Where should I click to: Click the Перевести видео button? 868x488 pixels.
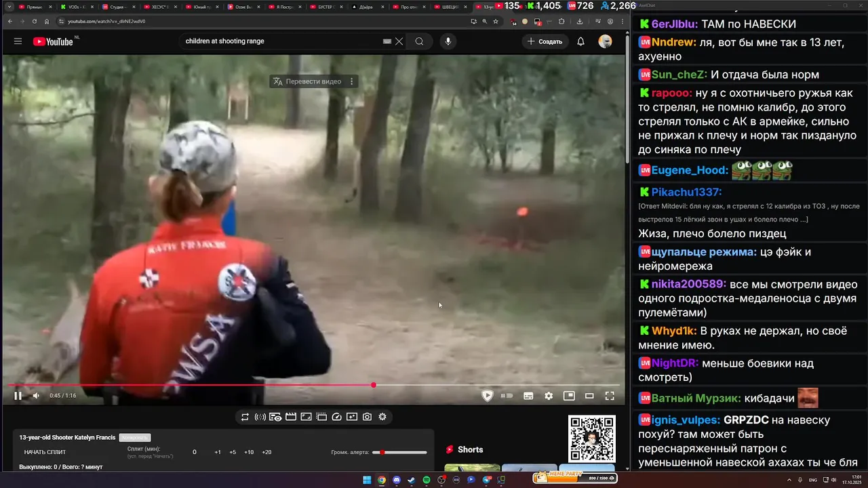tap(307, 81)
